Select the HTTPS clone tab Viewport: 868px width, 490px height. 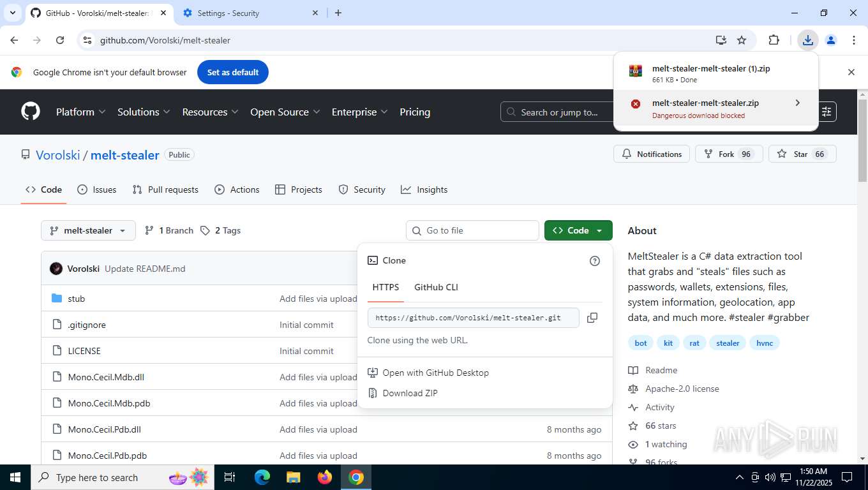click(385, 287)
